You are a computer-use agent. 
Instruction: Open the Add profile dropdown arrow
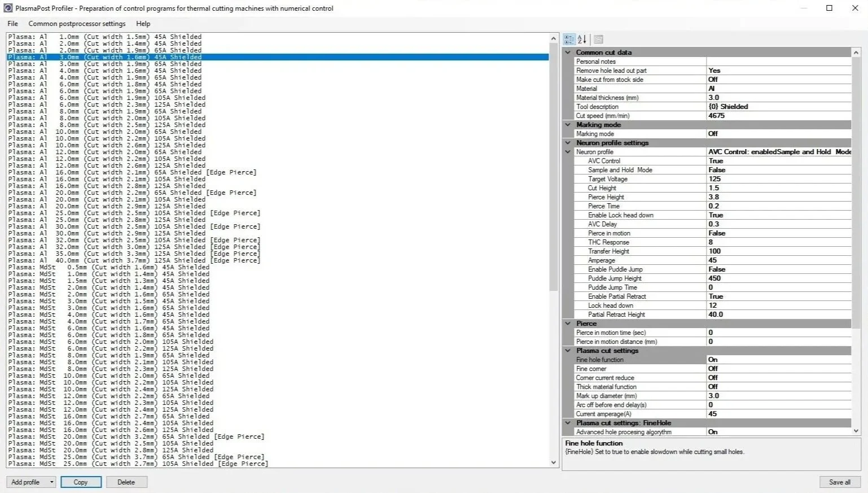coord(51,482)
